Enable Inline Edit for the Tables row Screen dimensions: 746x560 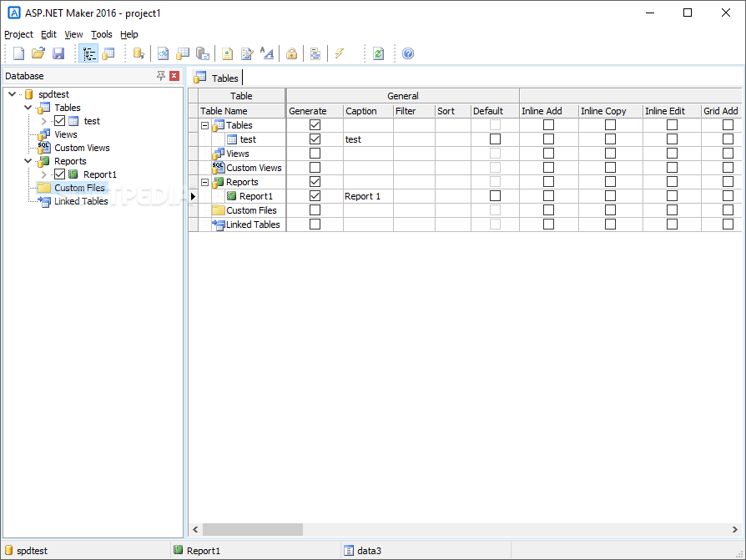click(672, 124)
